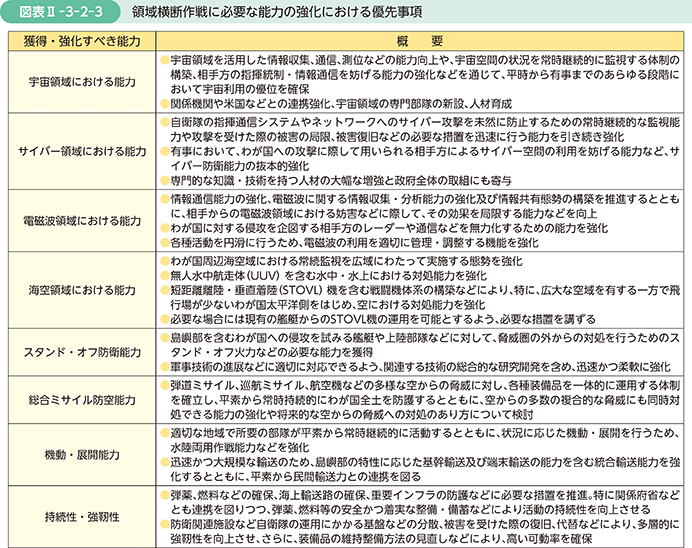This screenshot has height=548, width=692.
Task: Click the line starting を確立し、平素から常時持続的に
Action: coord(425,400)
